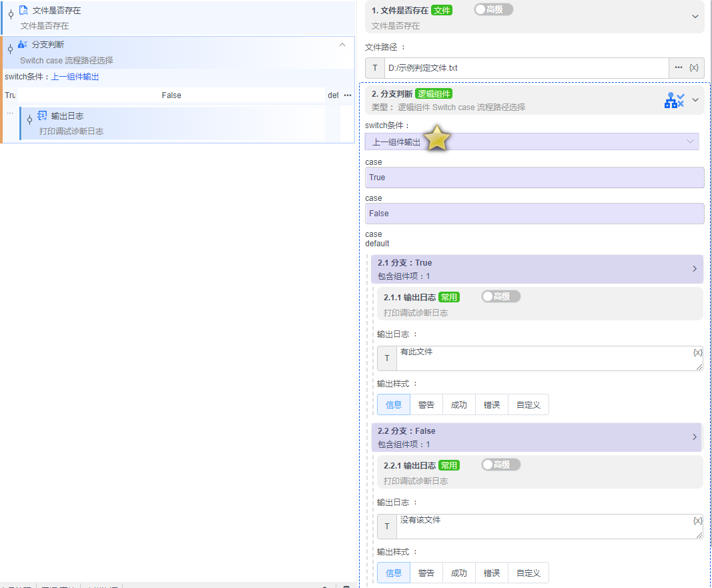This screenshot has width=712, height=588.
Task: Click the large branch icon in 分支判断 panel header
Action: point(674,100)
